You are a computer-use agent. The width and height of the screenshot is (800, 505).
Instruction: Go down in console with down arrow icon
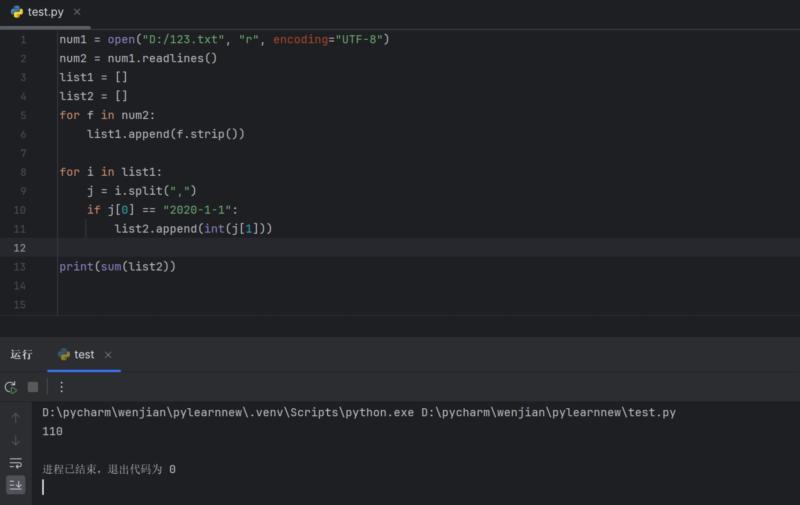click(16, 440)
